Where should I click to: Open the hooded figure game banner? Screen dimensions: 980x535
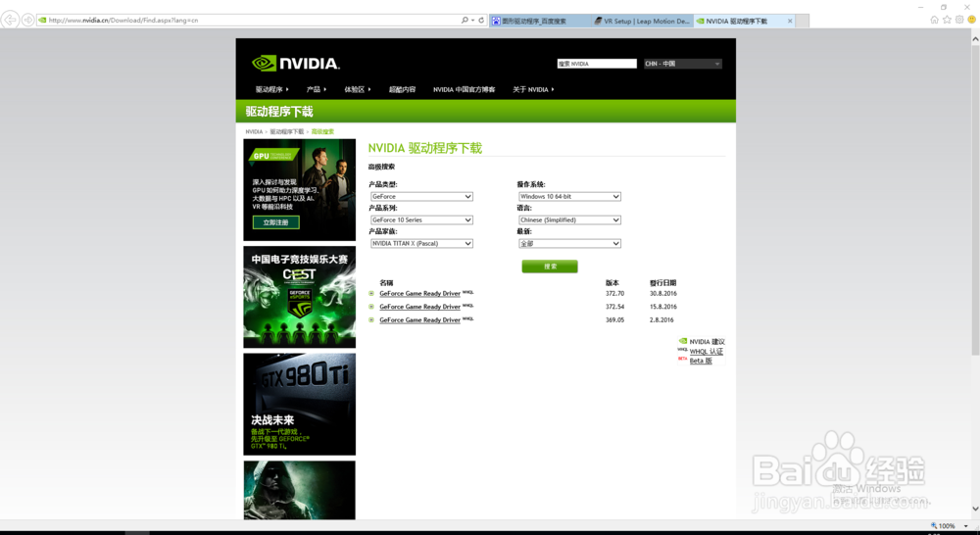pyautogui.click(x=299, y=490)
